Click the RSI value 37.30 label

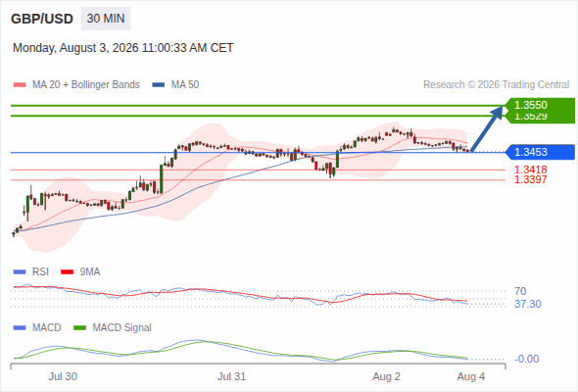click(528, 304)
